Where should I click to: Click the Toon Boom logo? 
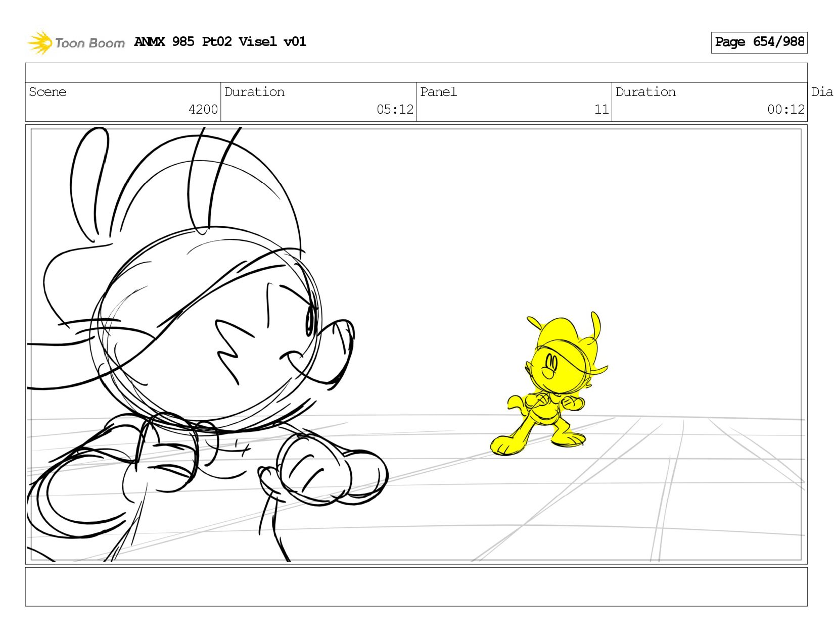click(x=76, y=42)
